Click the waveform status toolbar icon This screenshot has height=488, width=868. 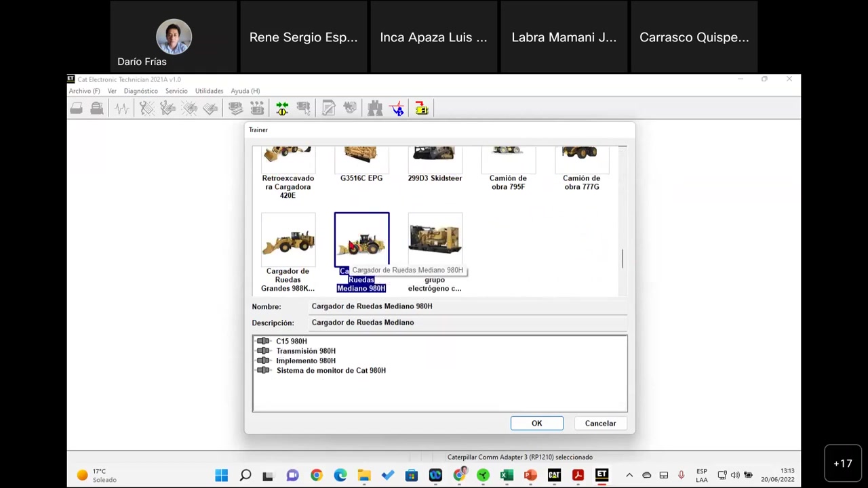click(x=122, y=108)
